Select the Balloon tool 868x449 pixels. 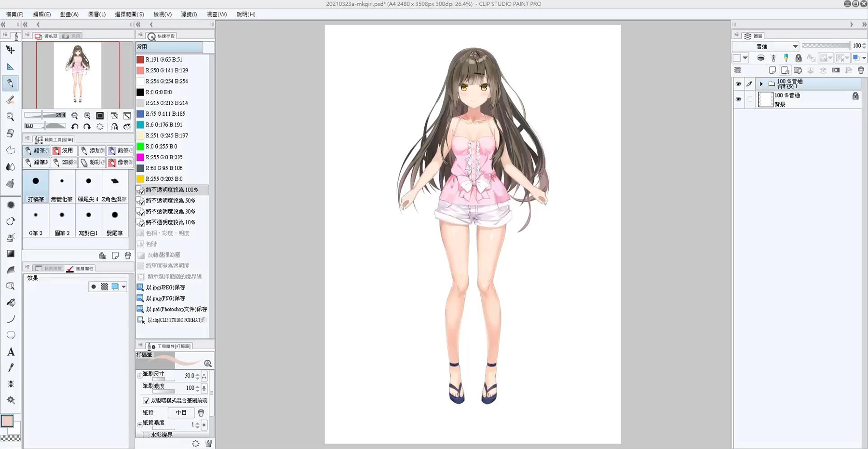click(x=11, y=335)
